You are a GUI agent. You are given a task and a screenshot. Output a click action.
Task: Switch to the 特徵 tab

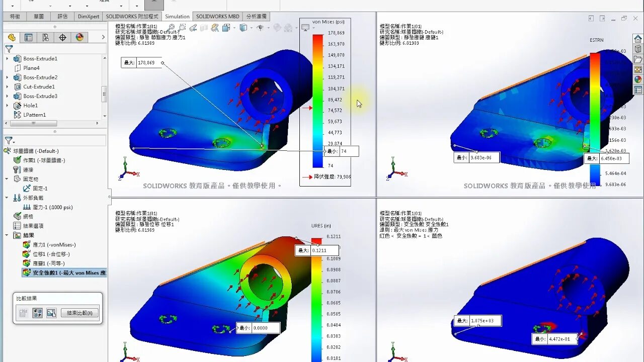click(x=15, y=16)
